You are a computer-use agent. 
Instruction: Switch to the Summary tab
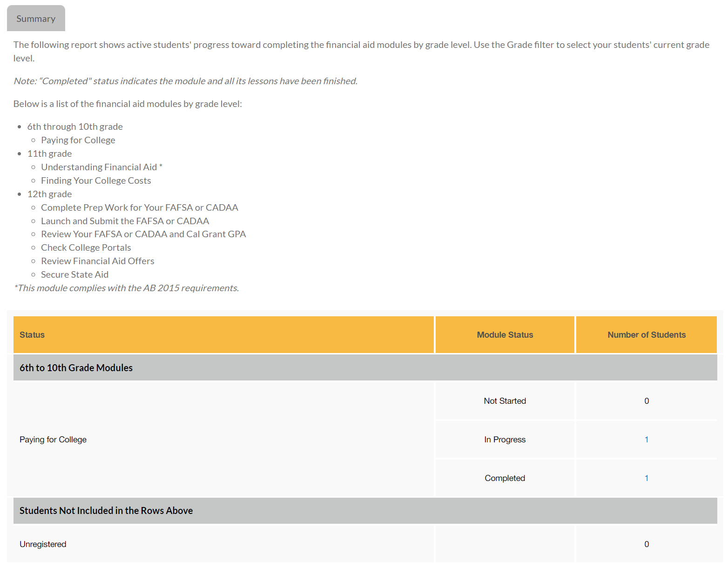[x=36, y=18]
